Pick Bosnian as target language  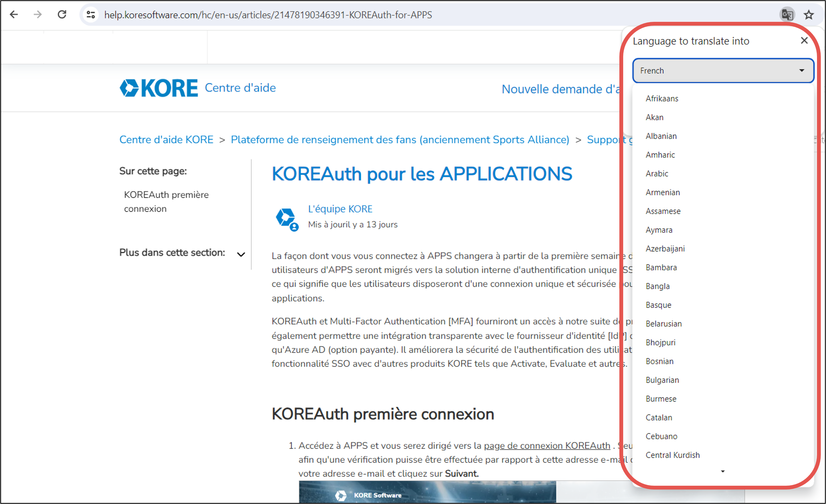coord(659,361)
